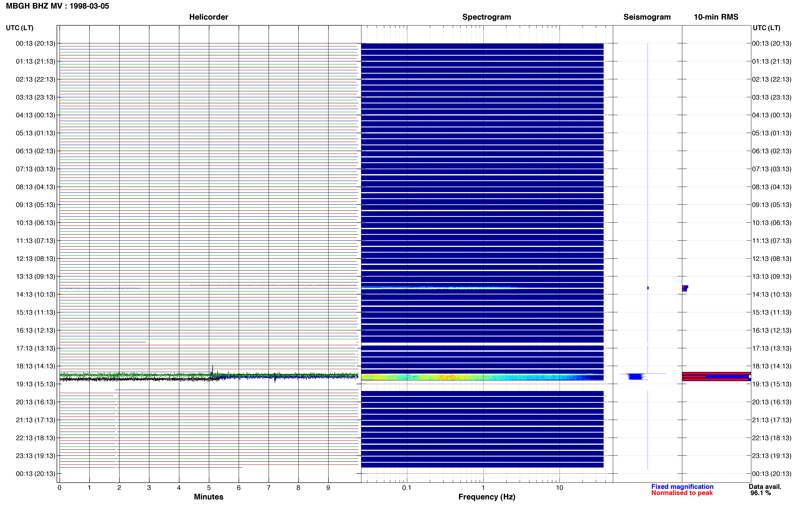The image size is (812, 508).
Task: Click the '07:13 (03:13)' label on the left axis
Action: pos(36,169)
